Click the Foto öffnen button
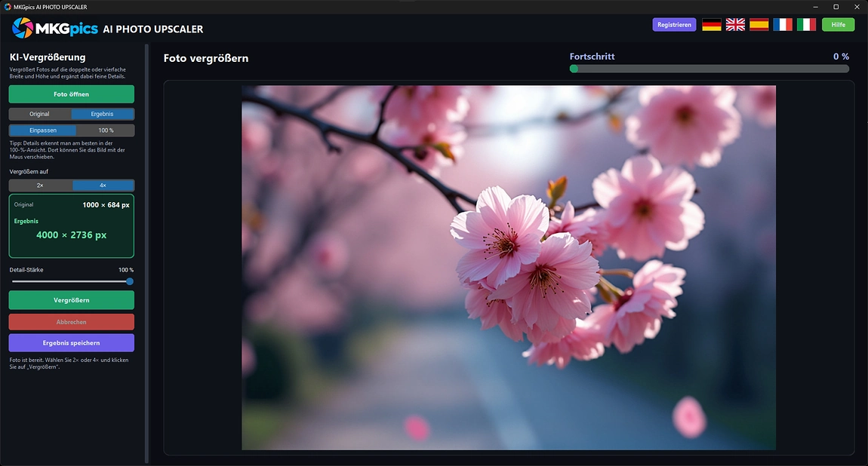The width and height of the screenshot is (868, 466). pyautogui.click(x=72, y=94)
